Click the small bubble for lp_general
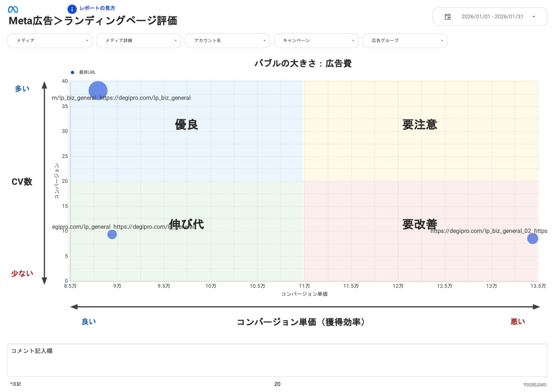Viewport: 555px width, 392px height. click(x=112, y=234)
